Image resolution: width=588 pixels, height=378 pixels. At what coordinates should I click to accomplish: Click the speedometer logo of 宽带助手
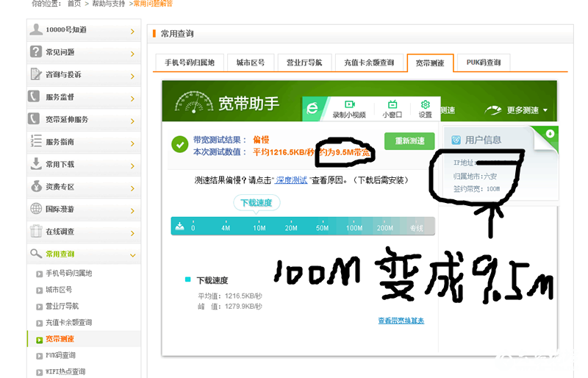tap(194, 102)
